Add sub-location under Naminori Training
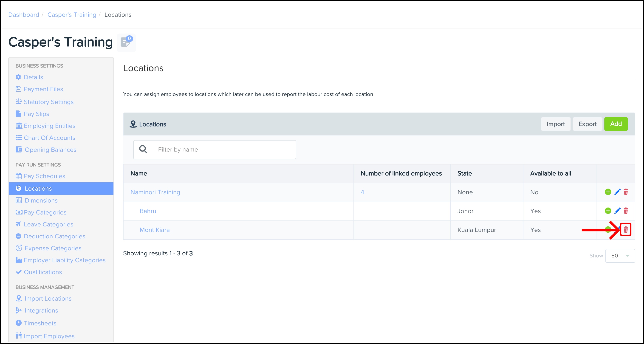This screenshot has height=344, width=644. [x=608, y=192]
